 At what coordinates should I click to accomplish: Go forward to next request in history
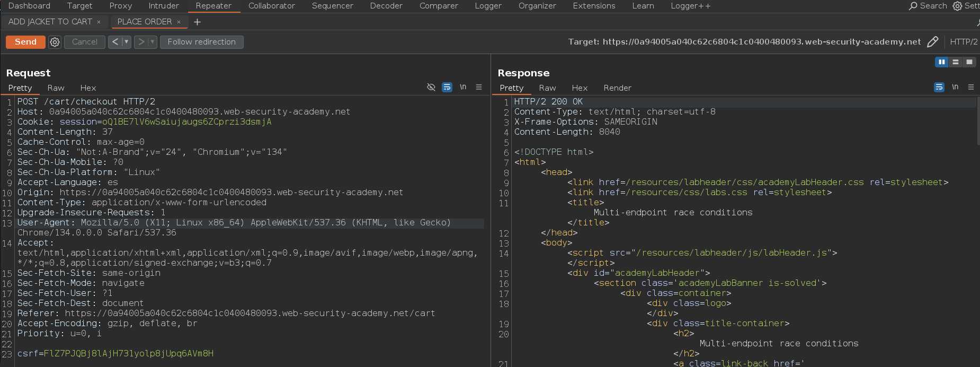141,42
